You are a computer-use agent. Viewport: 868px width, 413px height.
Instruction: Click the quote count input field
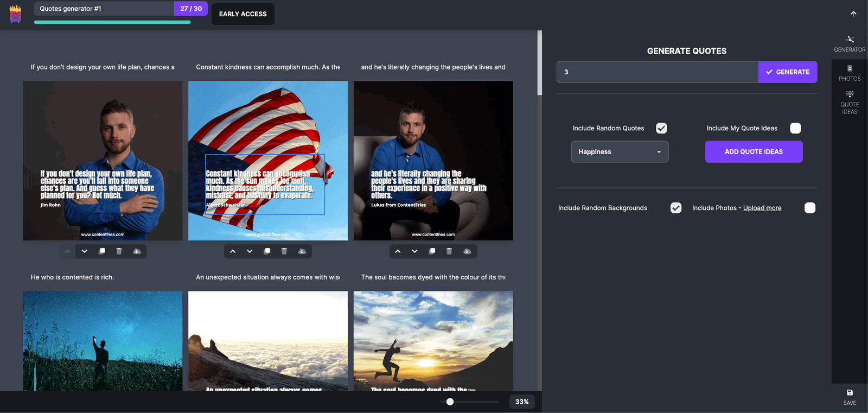(658, 72)
